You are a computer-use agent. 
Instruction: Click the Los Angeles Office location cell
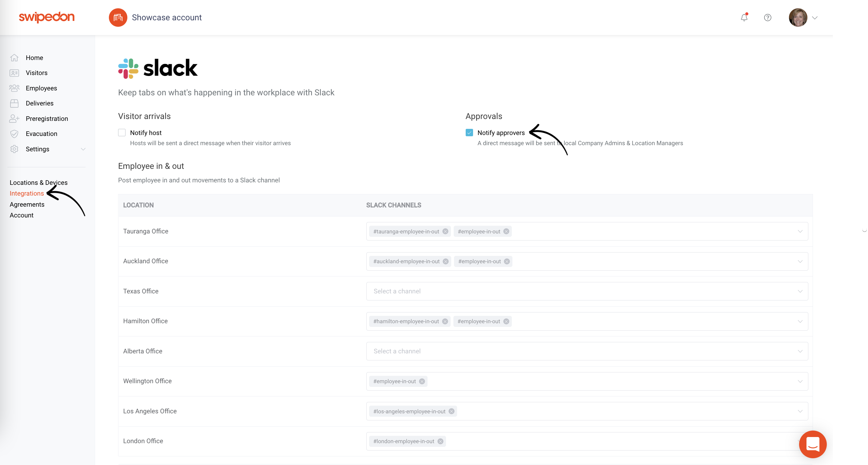[150, 411]
